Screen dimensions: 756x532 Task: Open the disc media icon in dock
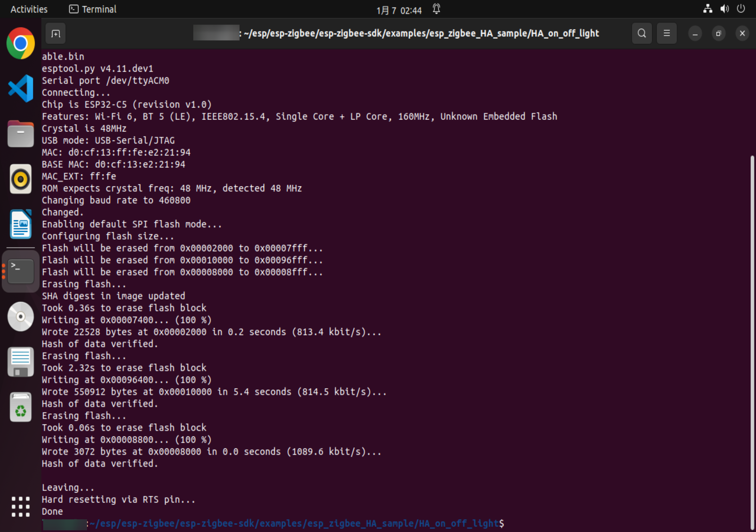point(21,317)
